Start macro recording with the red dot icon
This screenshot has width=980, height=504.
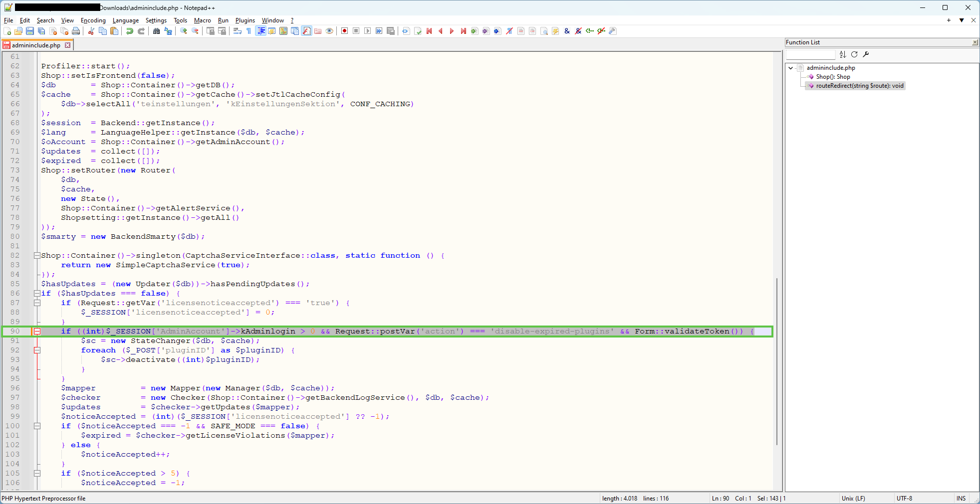click(x=344, y=31)
